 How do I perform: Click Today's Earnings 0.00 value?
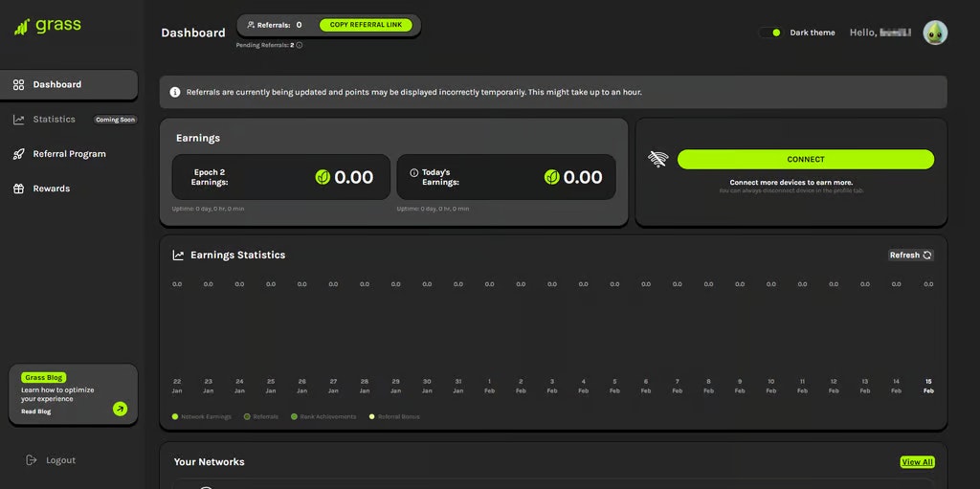pos(583,178)
